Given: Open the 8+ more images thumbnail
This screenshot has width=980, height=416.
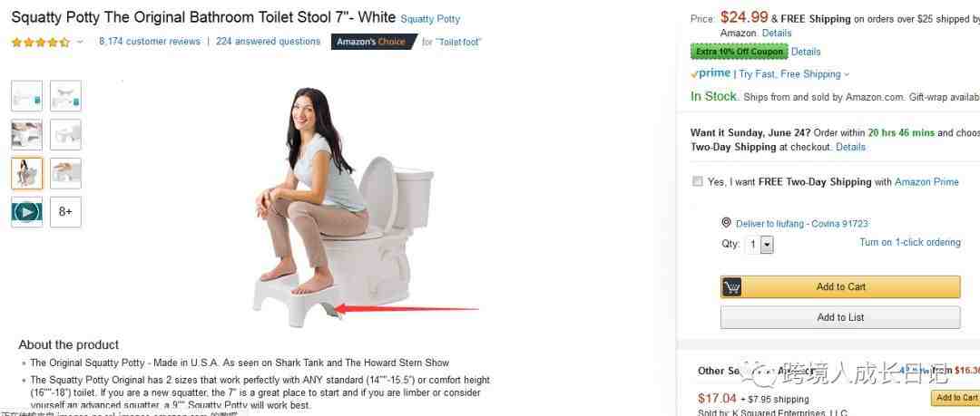Looking at the screenshot, I should coord(65,212).
